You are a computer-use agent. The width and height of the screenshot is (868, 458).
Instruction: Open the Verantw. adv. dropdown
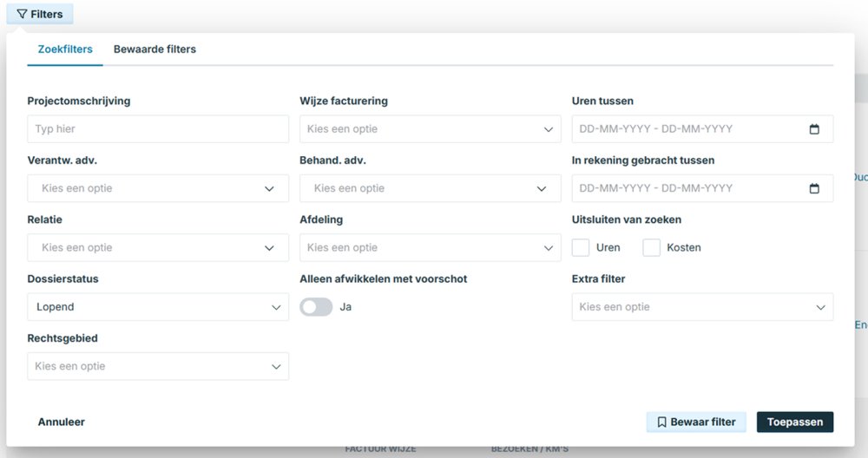click(158, 188)
